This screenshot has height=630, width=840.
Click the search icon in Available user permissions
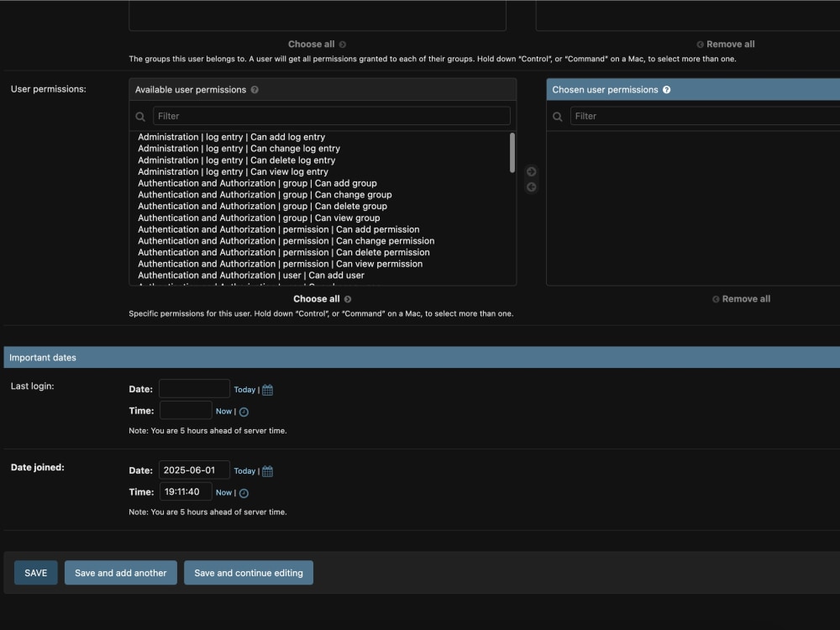pos(140,116)
